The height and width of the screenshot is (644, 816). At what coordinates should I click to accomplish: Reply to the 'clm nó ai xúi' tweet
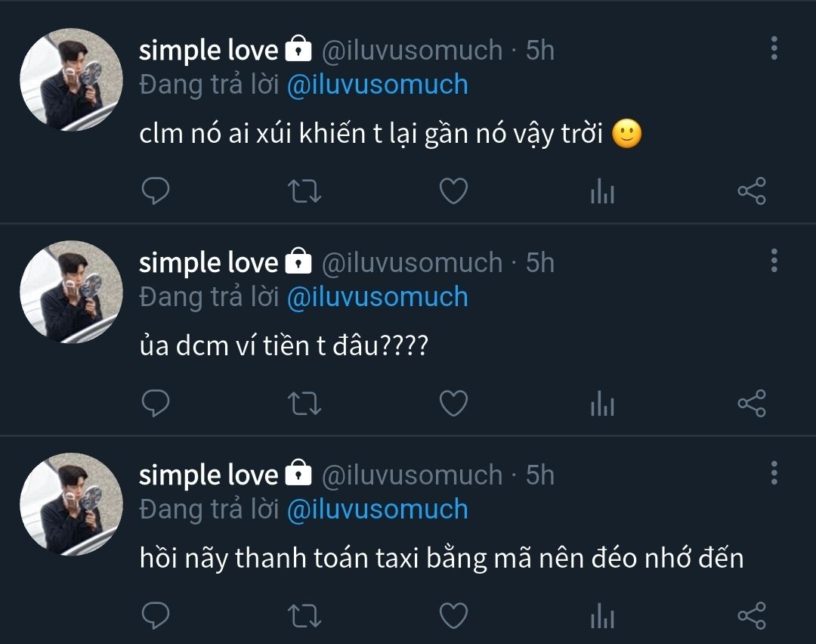155,192
